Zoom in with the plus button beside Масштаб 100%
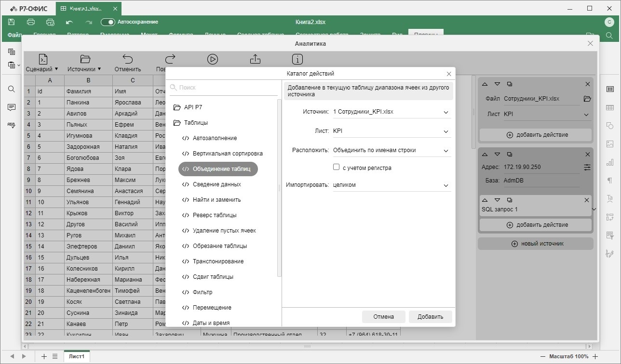Image resolution: width=621 pixels, height=364 pixels. pos(595,356)
